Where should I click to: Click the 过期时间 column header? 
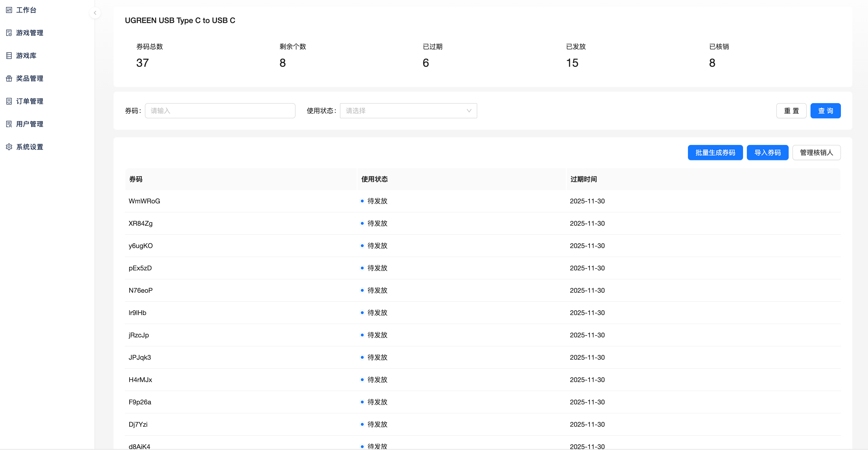tap(703, 179)
